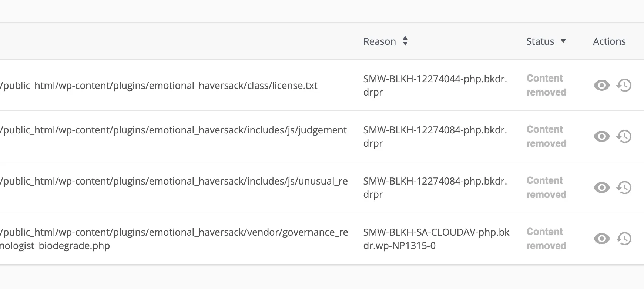
Task: Restore the license.txt file from history
Action: (624, 85)
